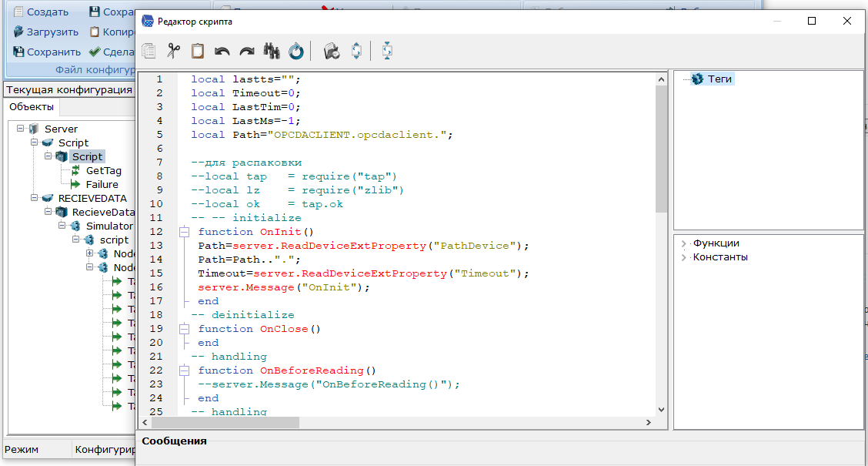The width and height of the screenshot is (868, 466).
Task: Select Функции in the lower right panel
Action: [x=716, y=243]
